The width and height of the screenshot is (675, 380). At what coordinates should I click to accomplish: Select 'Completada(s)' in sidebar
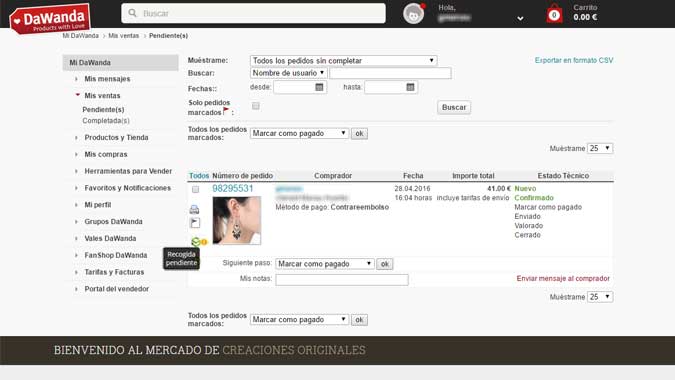106,121
